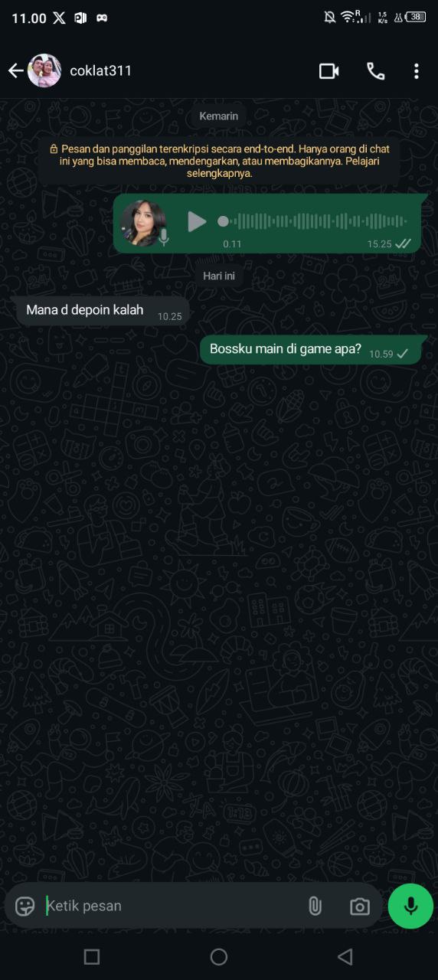The height and width of the screenshot is (980, 438).
Task: Tap the sender avatar on the voice message
Action: click(x=143, y=223)
